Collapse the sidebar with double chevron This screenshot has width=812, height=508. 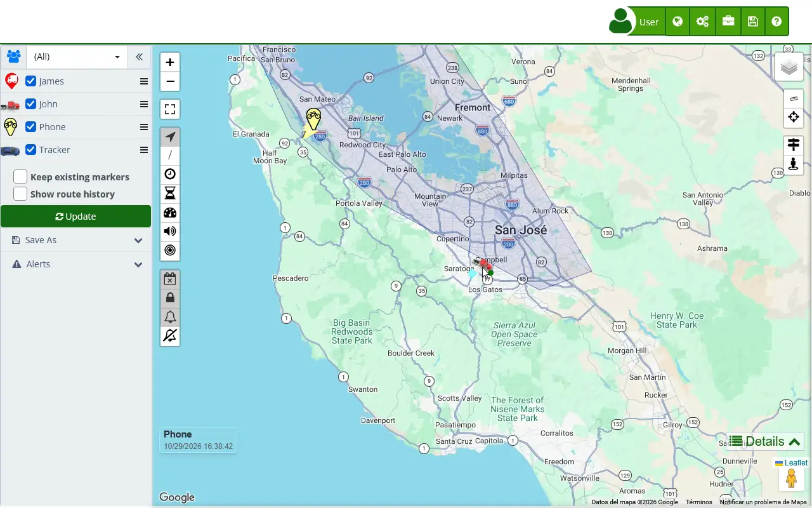point(139,57)
